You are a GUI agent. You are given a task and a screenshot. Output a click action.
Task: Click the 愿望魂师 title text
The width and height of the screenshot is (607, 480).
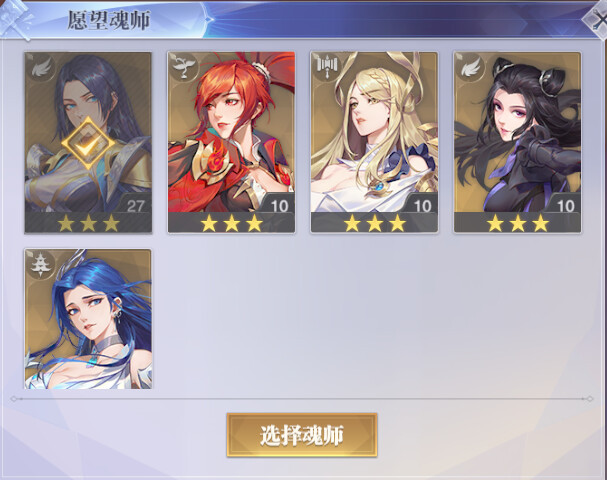pyautogui.click(x=109, y=20)
